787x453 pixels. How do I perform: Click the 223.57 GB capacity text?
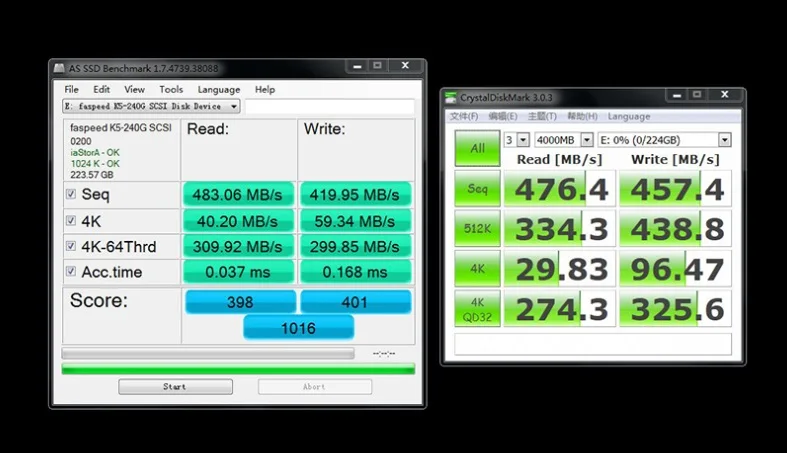(92, 175)
